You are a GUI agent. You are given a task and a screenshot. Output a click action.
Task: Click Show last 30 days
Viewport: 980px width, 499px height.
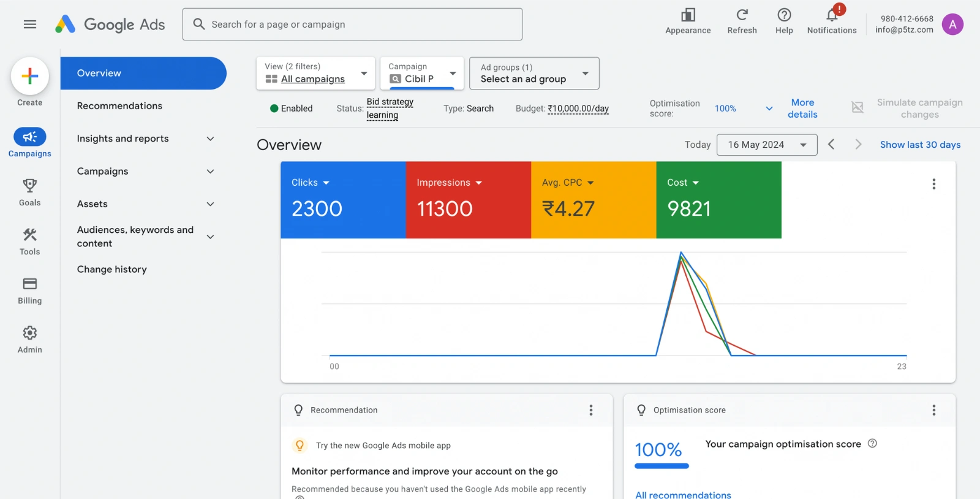point(920,145)
